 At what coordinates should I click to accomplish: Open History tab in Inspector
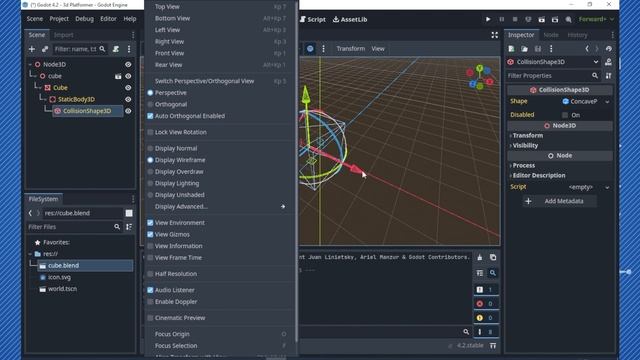pos(577,35)
